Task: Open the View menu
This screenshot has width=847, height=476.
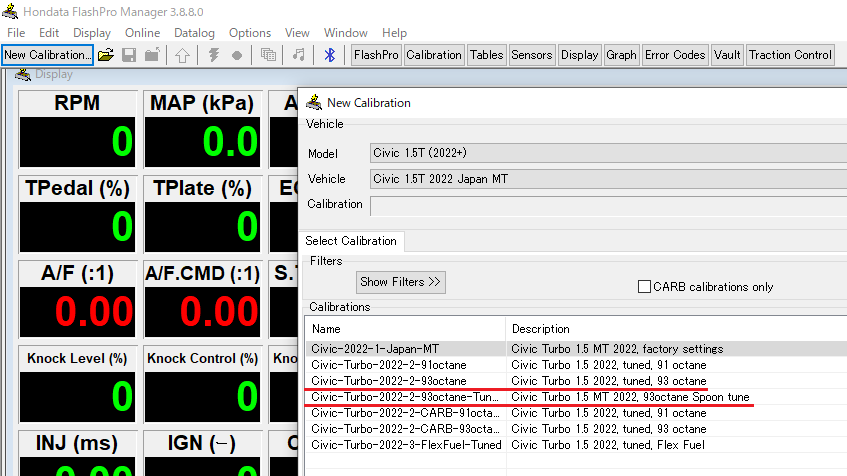Action: coord(297,33)
